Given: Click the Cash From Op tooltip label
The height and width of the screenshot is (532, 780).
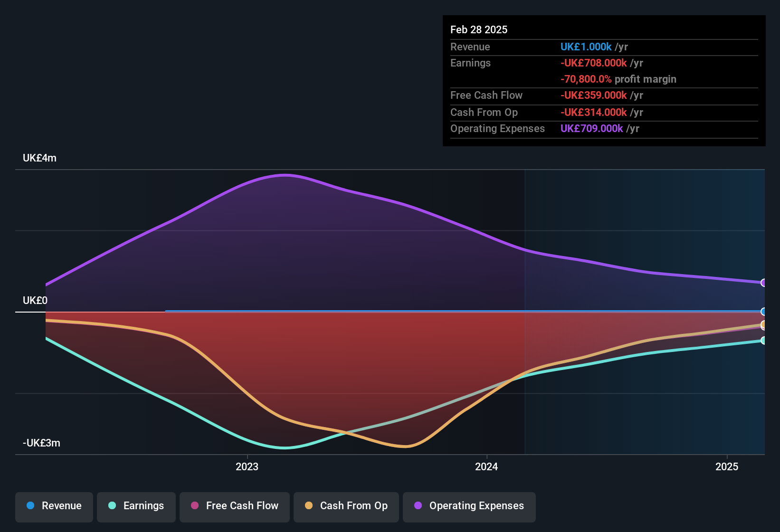Looking at the screenshot, I should [x=484, y=112].
